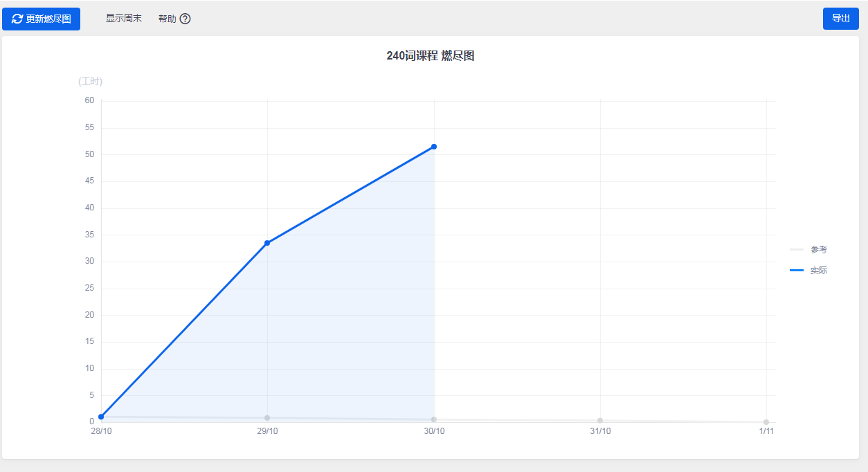Select the gray reference point at 30/10
Image resolution: width=868 pixels, height=472 pixels.
tap(434, 419)
